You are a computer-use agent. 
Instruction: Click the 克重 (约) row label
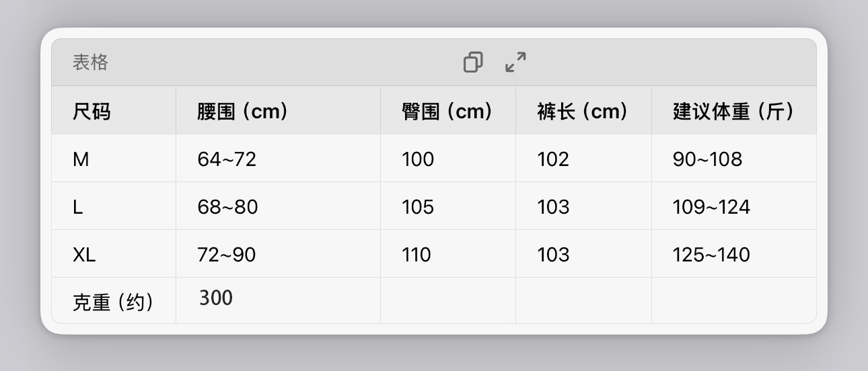pos(112,302)
